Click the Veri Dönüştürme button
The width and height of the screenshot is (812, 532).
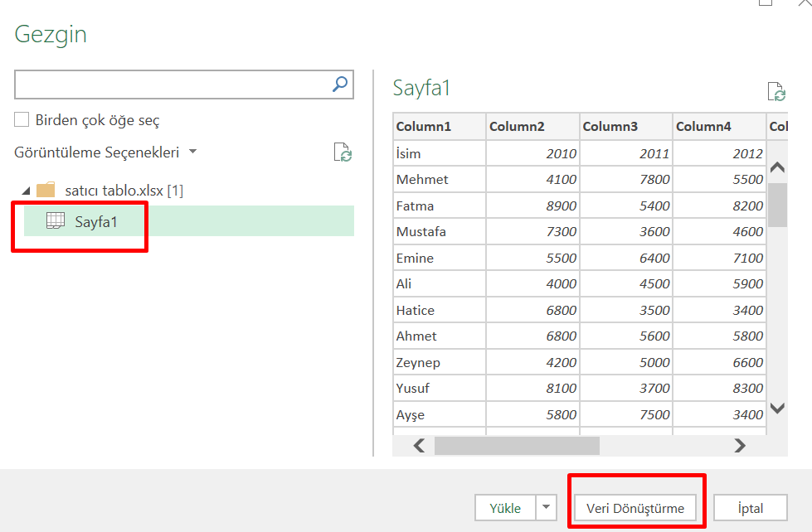635,508
